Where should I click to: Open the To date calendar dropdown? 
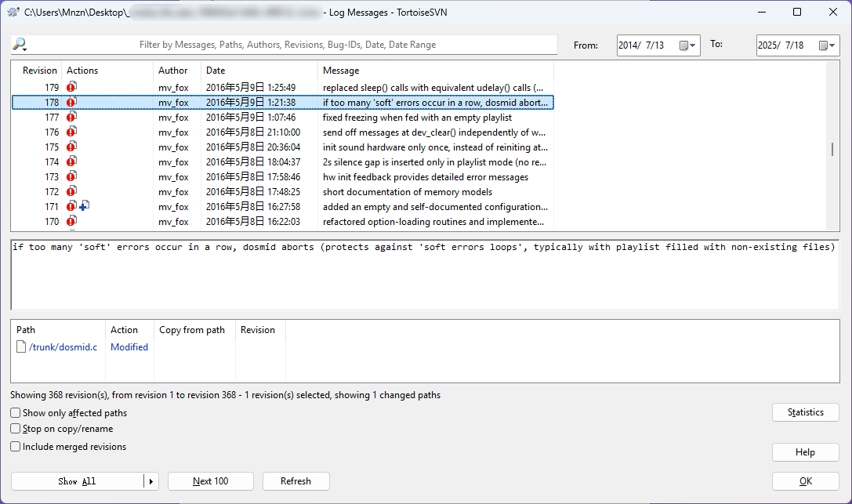pyautogui.click(x=827, y=45)
